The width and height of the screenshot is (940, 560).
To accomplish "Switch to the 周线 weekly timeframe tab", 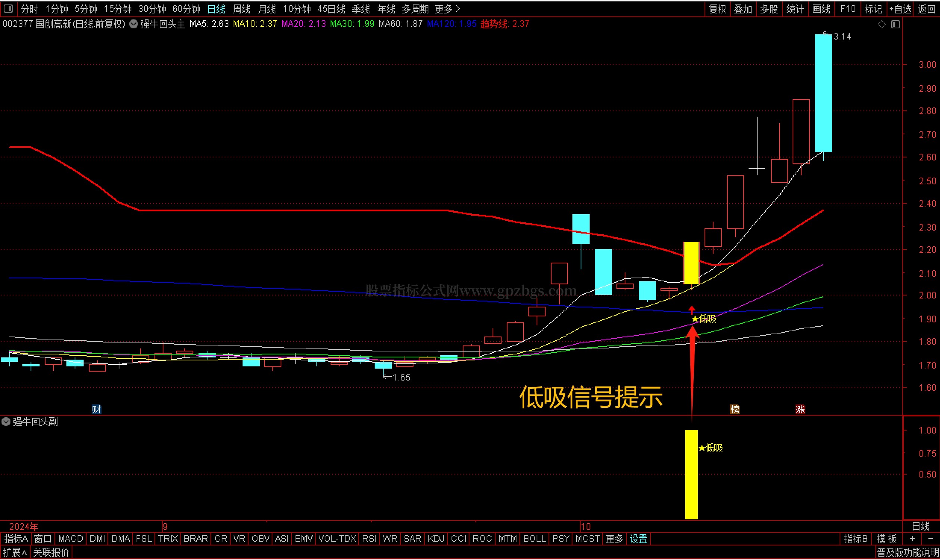I will [x=241, y=9].
